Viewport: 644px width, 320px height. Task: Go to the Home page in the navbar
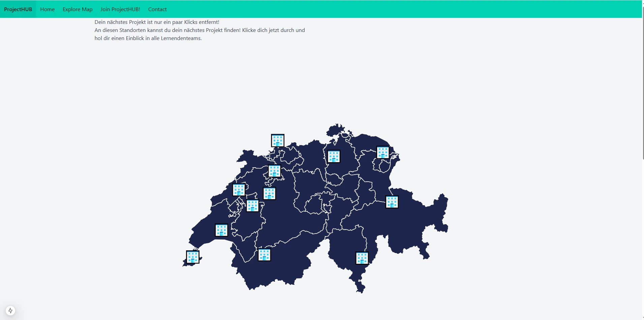pyautogui.click(x=48, y=9)
